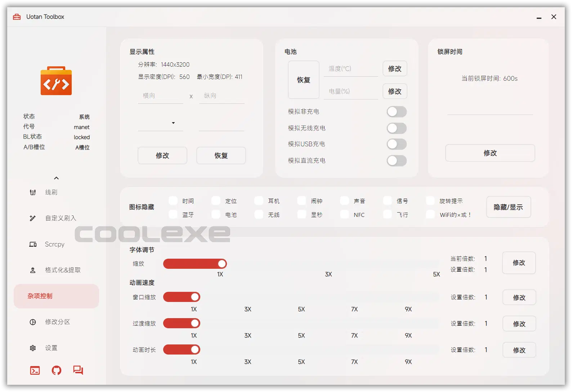Check the 定位 icon-hide checkbox
The width and height of the screenshot is (572, 392).
[216, 201]
